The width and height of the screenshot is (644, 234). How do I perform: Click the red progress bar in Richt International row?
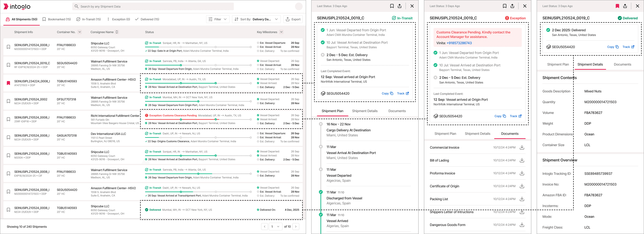point(198,119)
